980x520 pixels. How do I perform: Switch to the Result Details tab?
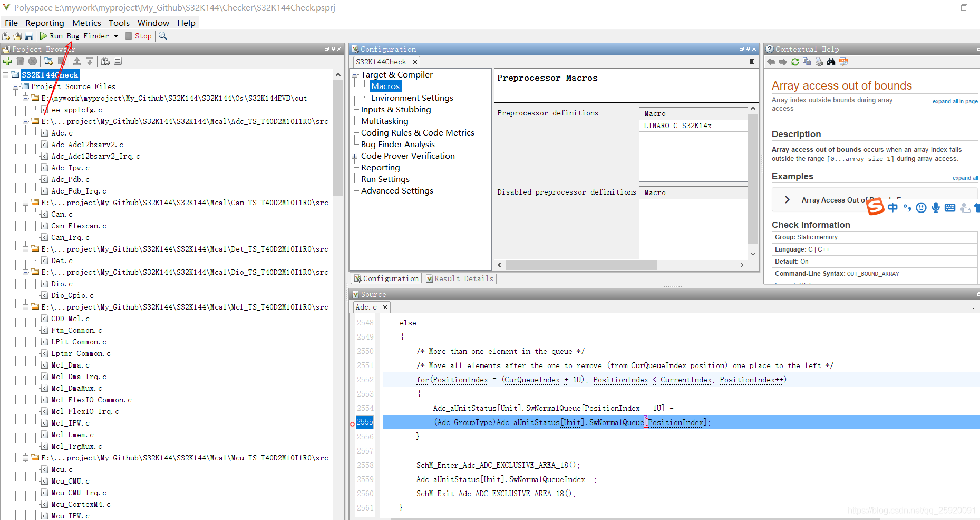460,278
